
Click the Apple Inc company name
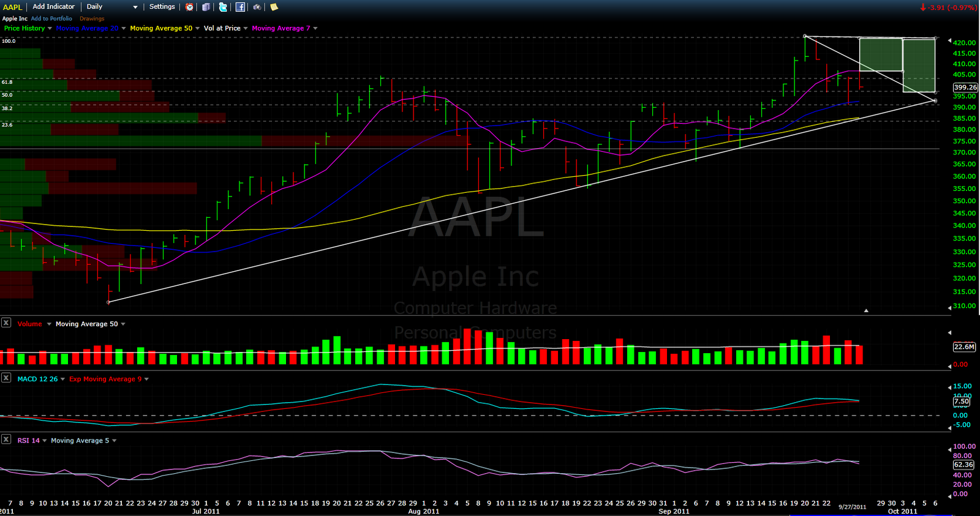coord(15,18)
